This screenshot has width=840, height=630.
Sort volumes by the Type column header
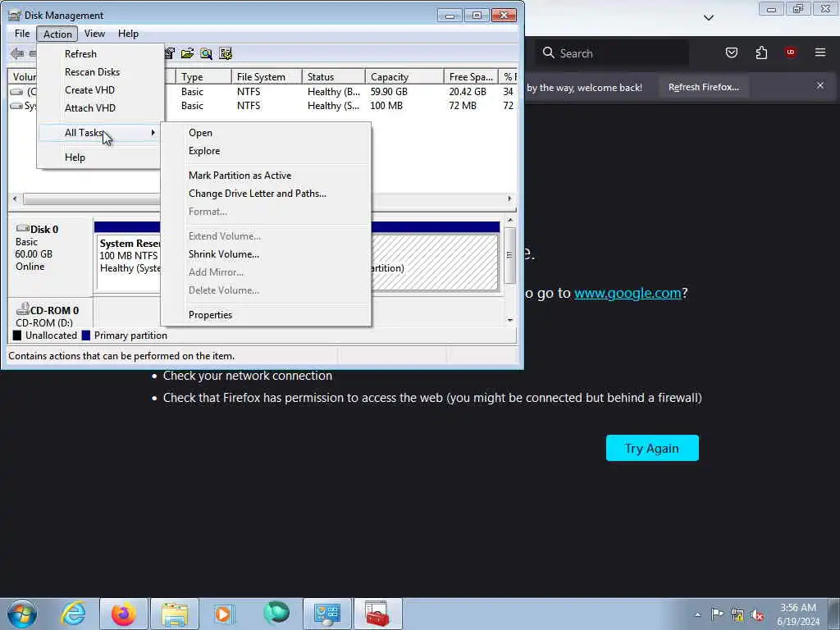click(x=203, y=77)
